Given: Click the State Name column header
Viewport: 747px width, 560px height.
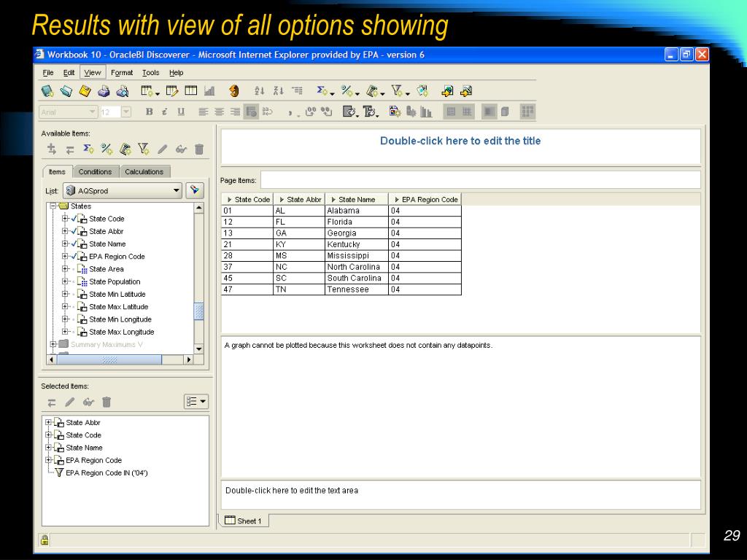Looking at the screenshot, I should click(356, 199).
